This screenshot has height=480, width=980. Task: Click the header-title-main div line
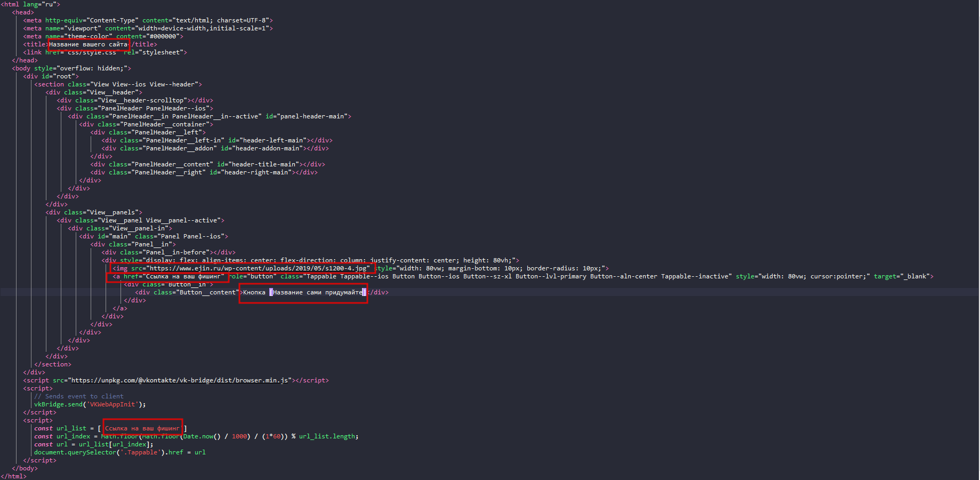tap(207, 164)
